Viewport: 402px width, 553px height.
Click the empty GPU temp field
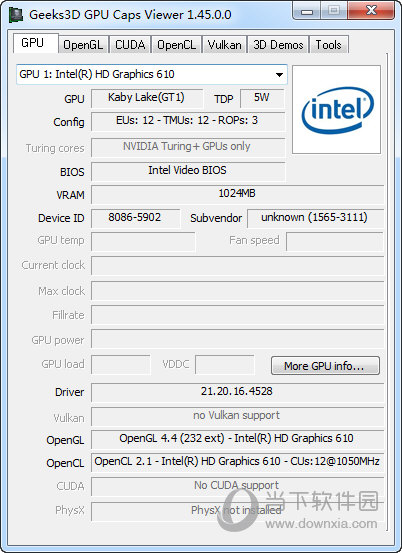(143, 242)
